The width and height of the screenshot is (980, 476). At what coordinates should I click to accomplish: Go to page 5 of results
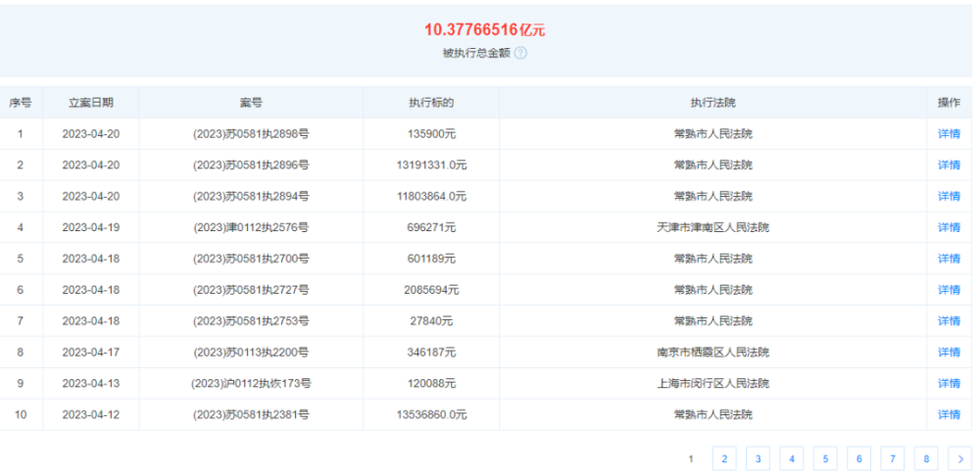[825, 459]
